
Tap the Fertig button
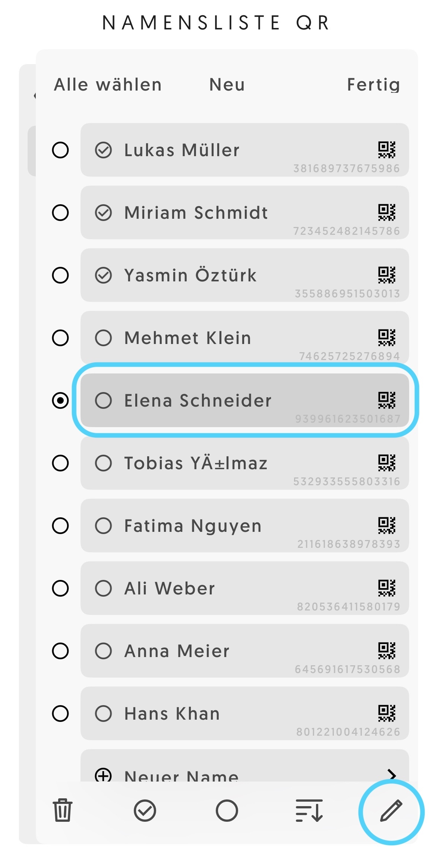(x=374, y=85)
